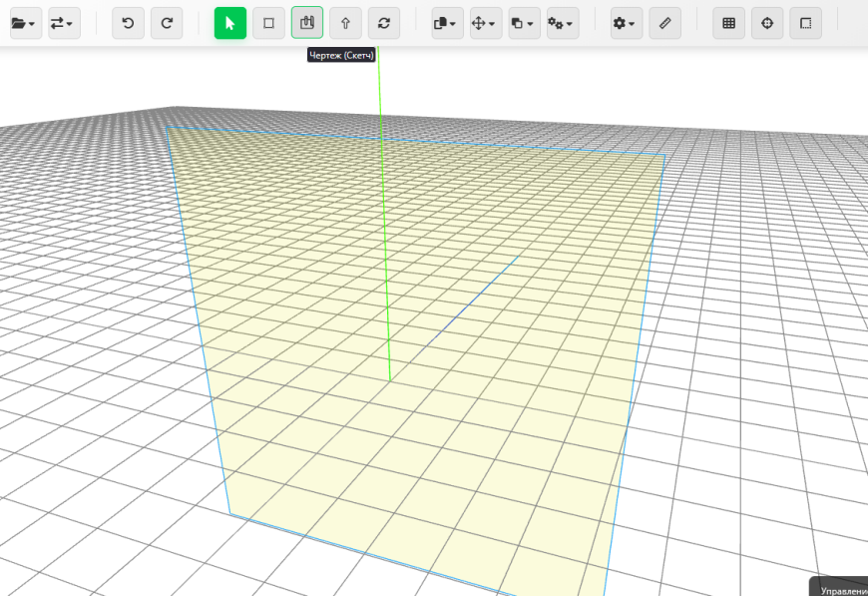The height and width of the screenshot is (596, 868).
Task: Toggle the grid display
Action: pos(727,22)
